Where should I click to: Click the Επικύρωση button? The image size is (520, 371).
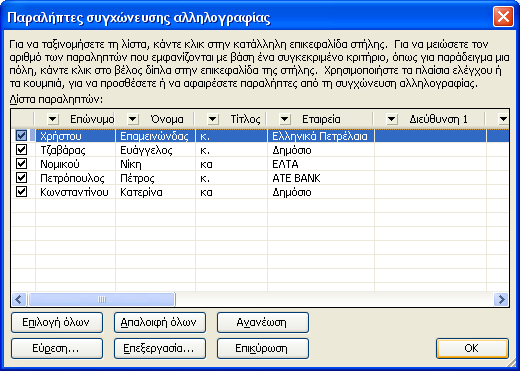[263, 348]
